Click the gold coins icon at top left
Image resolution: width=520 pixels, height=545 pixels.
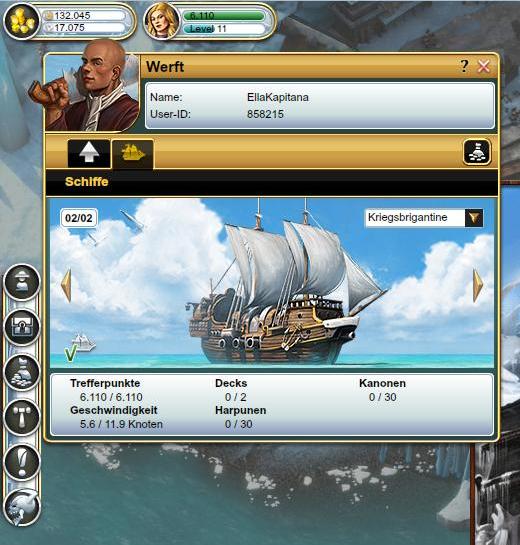click(x=22, y=21)
